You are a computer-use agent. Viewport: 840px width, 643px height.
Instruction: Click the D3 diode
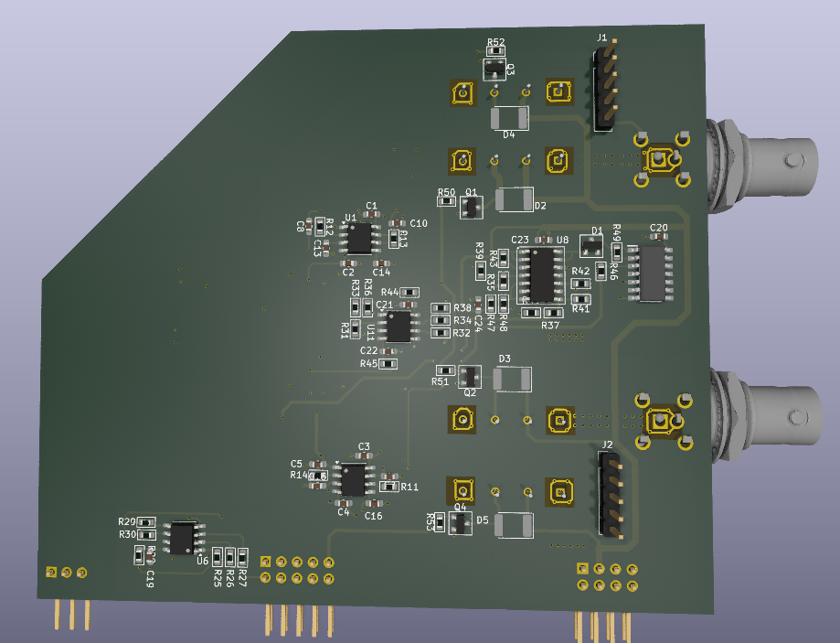[x=512, y=379]
